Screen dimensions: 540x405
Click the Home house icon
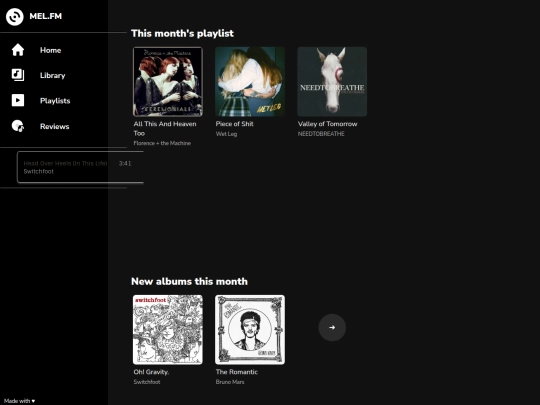[x=18, y=50]
